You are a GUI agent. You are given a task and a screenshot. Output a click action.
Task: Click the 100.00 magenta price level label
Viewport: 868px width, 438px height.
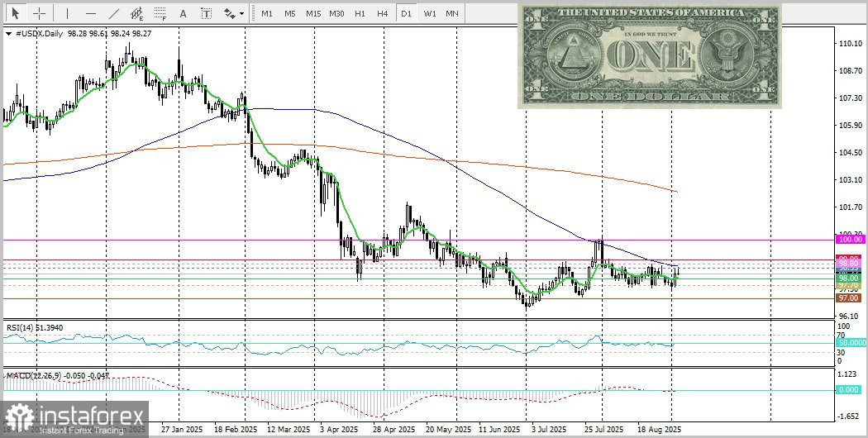pyautogui.click(x=849, y=239)
